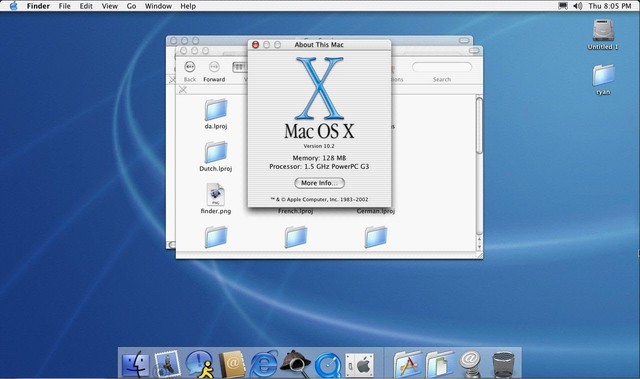This screenshot has height=379, width=640.
Task: Close the About This Mac window
Action: point(256,44)
